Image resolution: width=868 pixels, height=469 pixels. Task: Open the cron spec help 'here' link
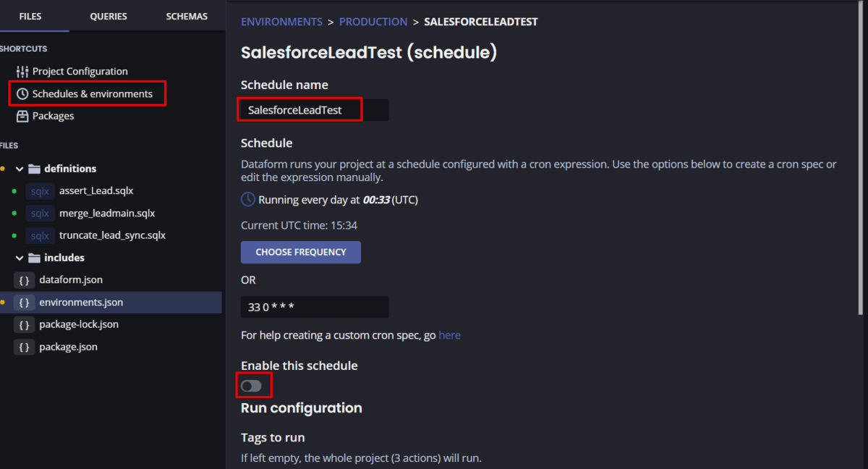449,335
